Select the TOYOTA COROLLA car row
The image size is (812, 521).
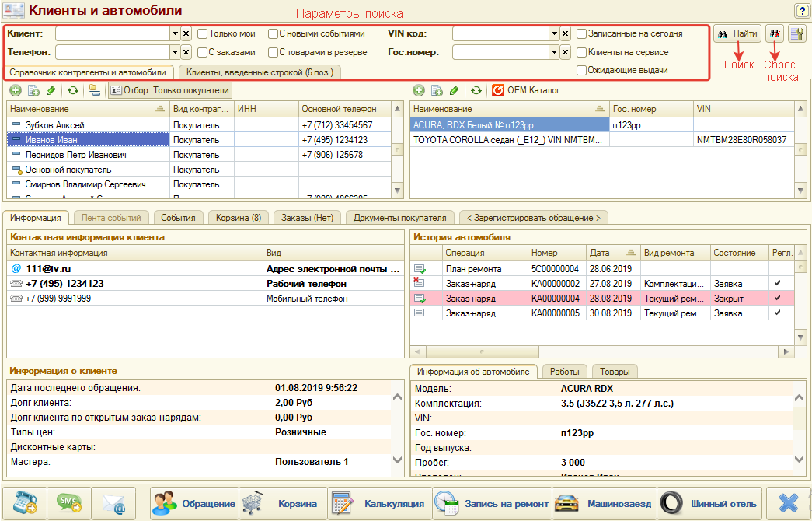(602, 139)
